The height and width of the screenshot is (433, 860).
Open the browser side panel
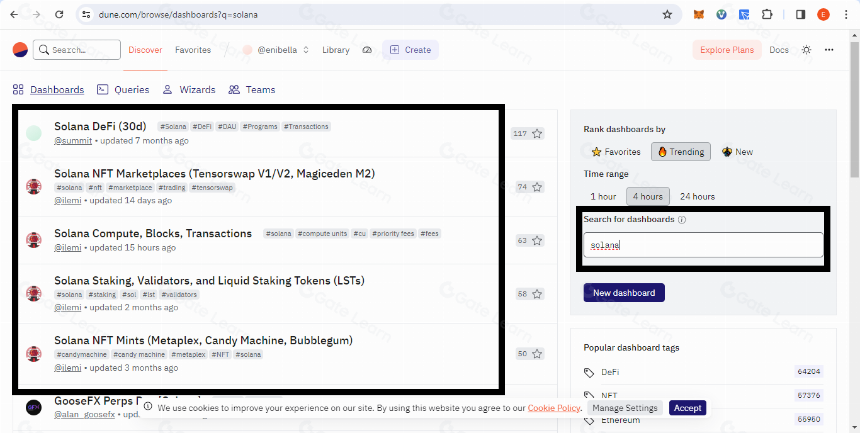pyautogui.click(x=800, y=15)
